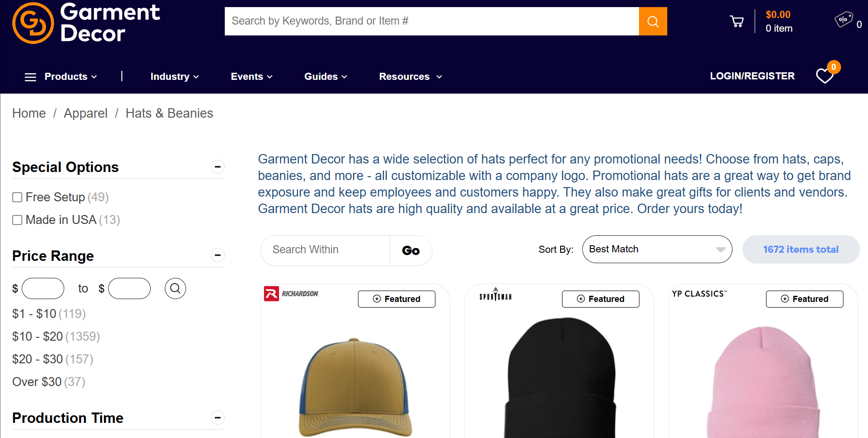Click the Richardson brand logo
Screen dimensions: 868x438
click(x=291, y=293)
